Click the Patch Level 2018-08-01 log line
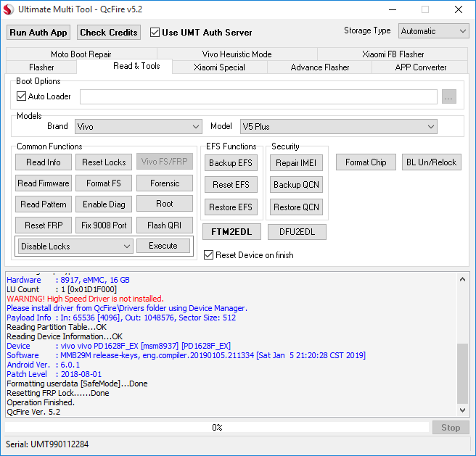The image size is (476, 456). [x=54, y=374]
